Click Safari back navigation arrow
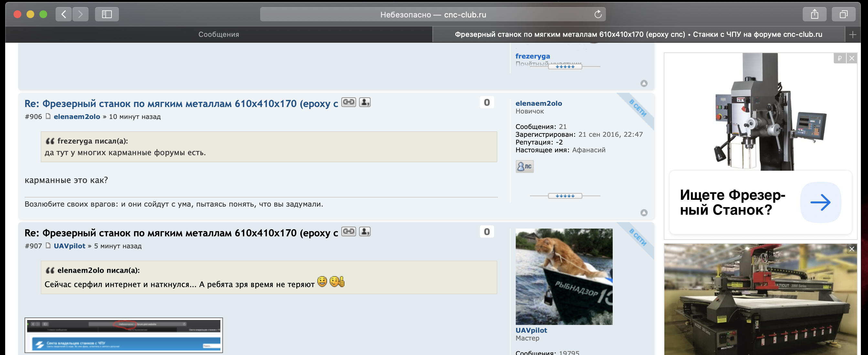 [x=63, y=14]
